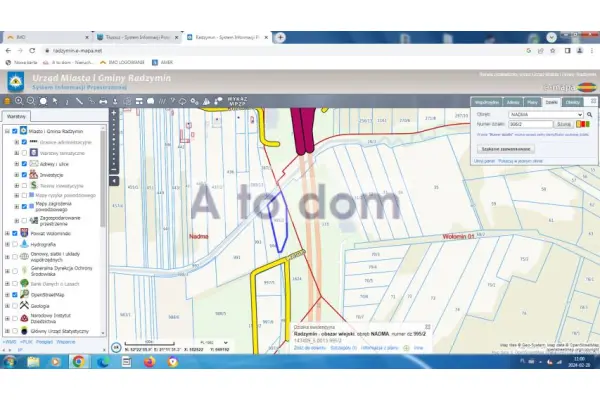
Task: Click the Ukryj panel link
Action: [x=484, y=161]
